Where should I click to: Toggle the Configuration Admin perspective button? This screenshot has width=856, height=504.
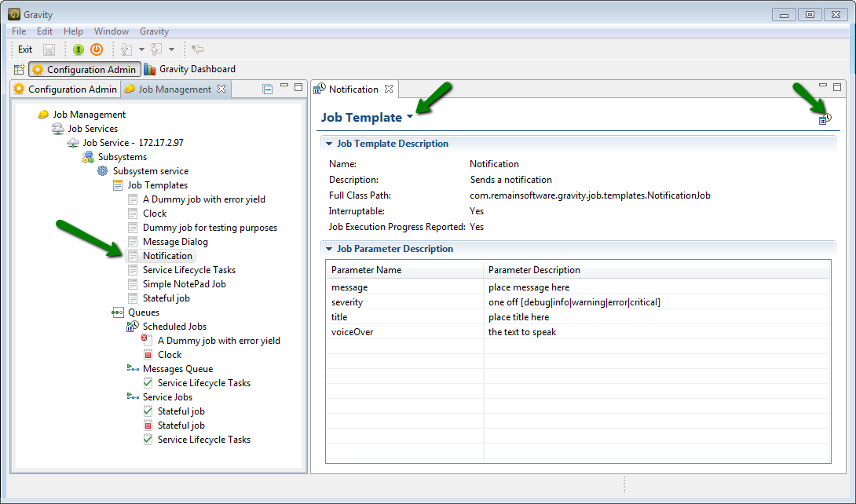tap(84, 69)
